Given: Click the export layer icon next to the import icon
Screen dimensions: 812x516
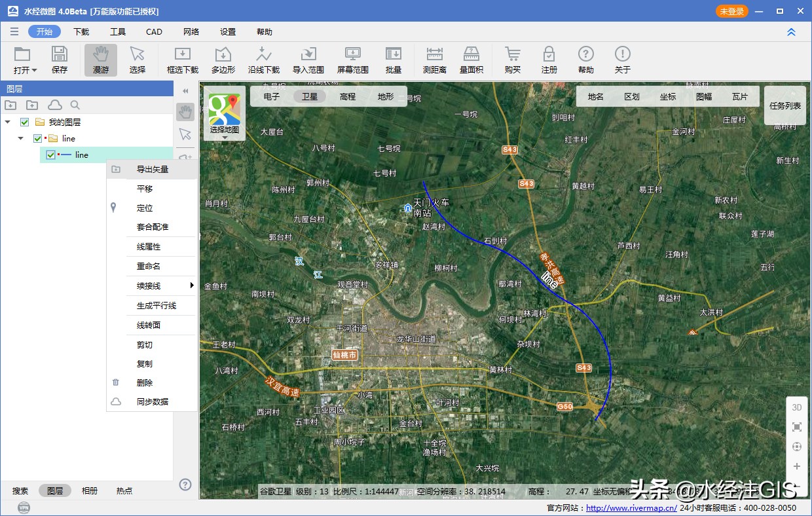Looking at the screenshot, I should [32, 105].
